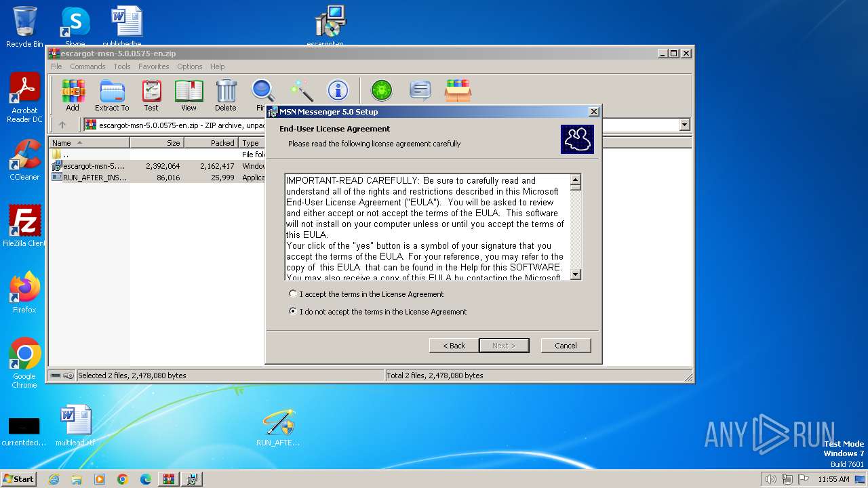Select the publishedbe Word document desktop icon
This screenshot has width=868, height=488.
tap(126, 26)
